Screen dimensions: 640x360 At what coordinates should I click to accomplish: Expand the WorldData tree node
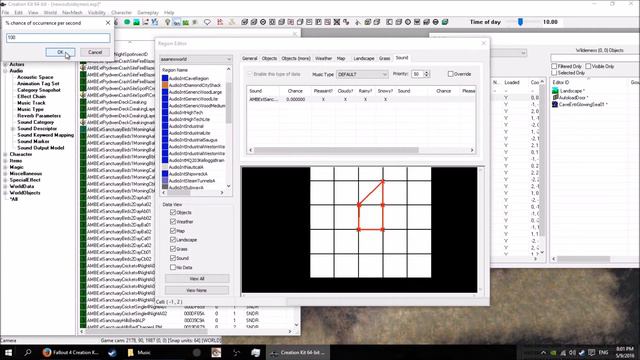(5, 187)
